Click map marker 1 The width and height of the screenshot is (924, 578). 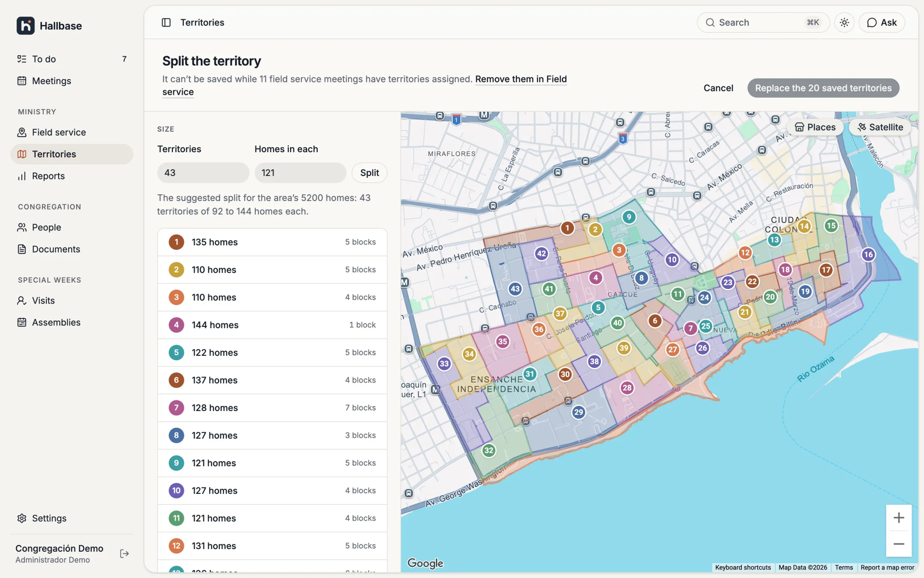pyautogui.click(x=567, y=228)
